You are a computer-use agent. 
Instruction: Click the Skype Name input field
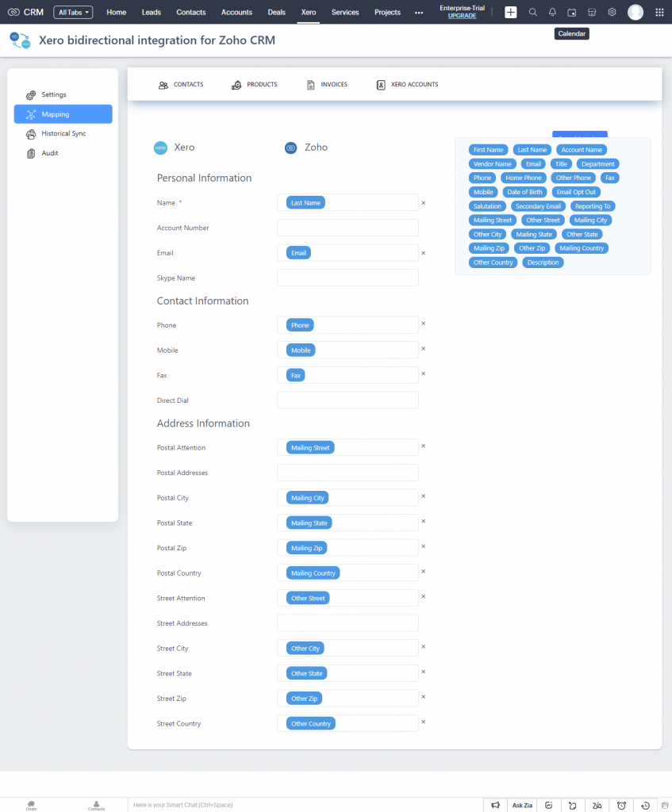tap(348, 278)
